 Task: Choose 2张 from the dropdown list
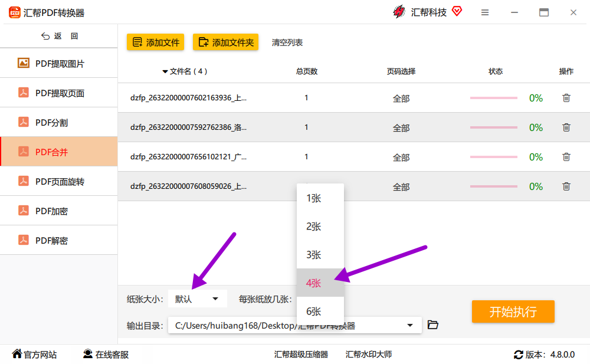pyautogui.click(x=320, y=226)
